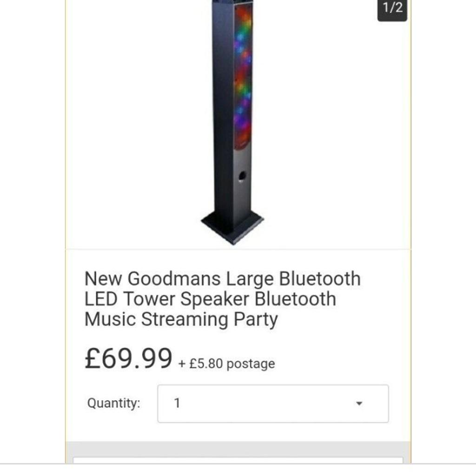The height and width of the screenshot is (476, 476).
Task: Click the white card at the bottom edge
Action: (x=238, y=461)
